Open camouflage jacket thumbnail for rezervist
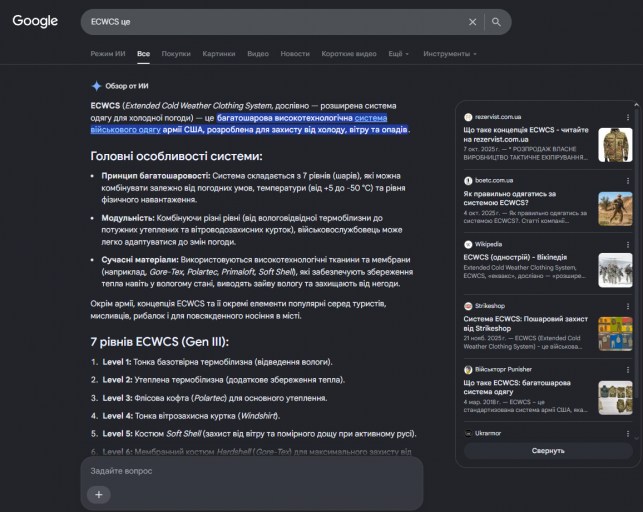The image size is (643, 512). pyautogui.click(x=615, y=145)
